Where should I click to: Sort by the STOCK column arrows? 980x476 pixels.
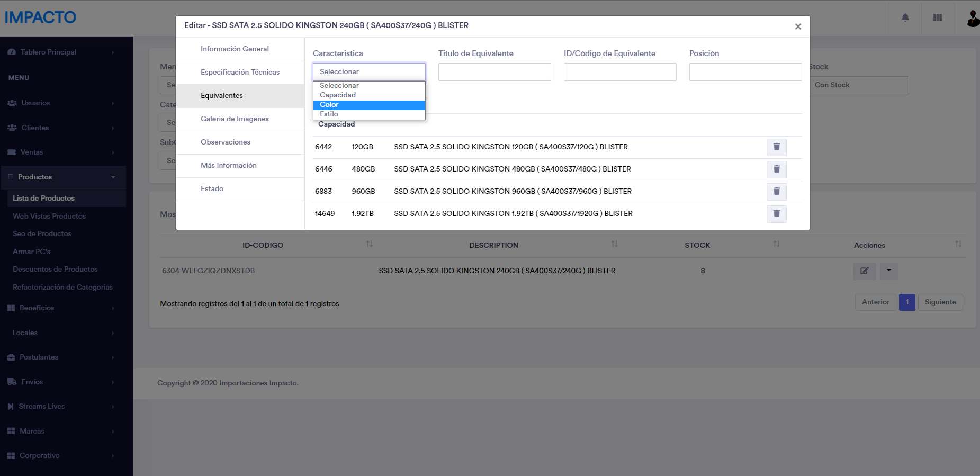pyautogui.click(x=777, y=244)
